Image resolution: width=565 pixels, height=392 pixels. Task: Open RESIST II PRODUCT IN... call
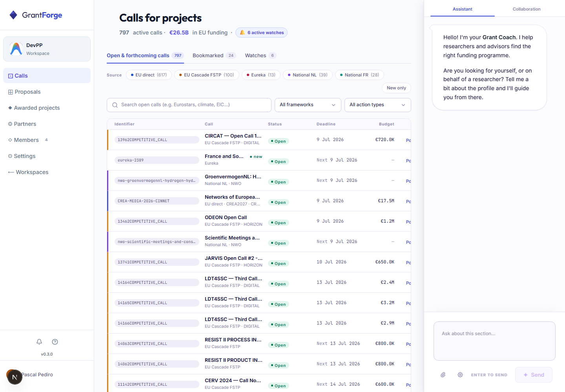pyautogui.click(x=259, y=364)
